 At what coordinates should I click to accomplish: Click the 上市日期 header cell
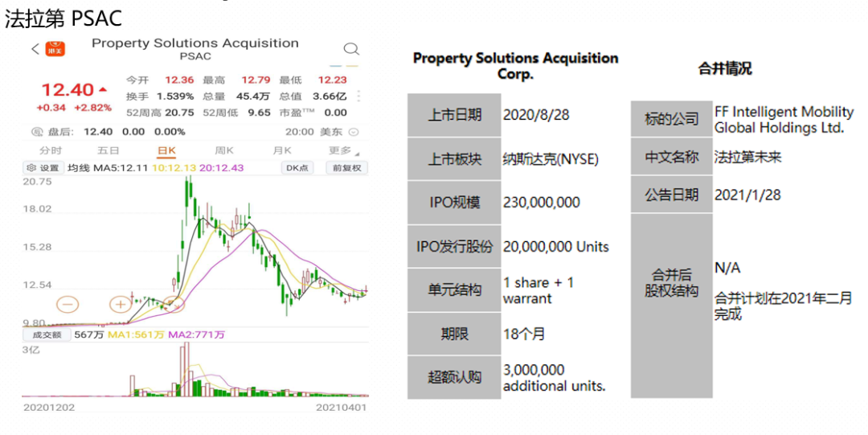click(454, 115)
